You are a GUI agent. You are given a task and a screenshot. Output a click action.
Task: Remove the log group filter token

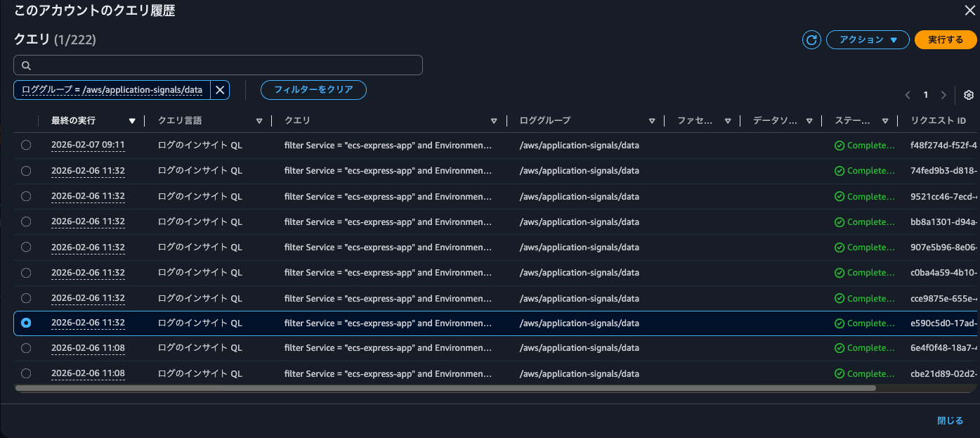tap(220, 90)
